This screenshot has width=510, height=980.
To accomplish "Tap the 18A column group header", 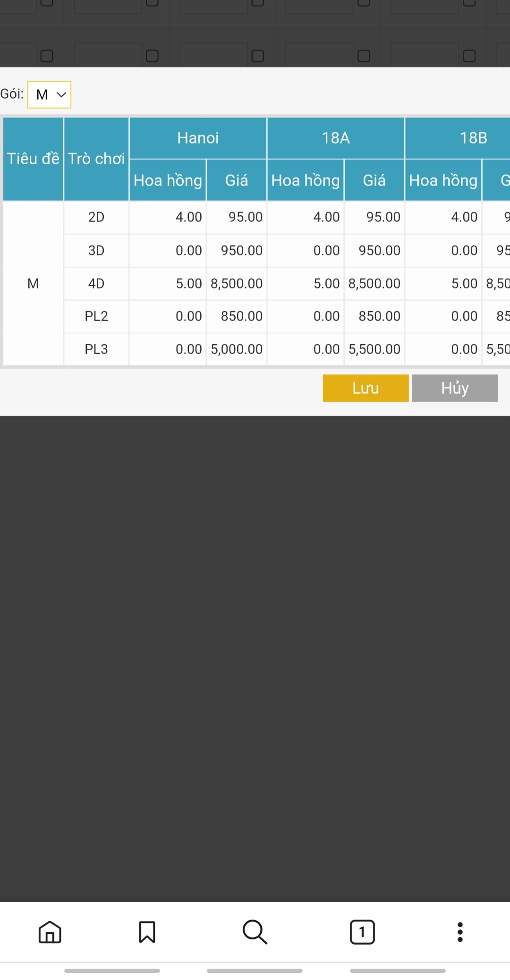I will (x=336, y=138).
